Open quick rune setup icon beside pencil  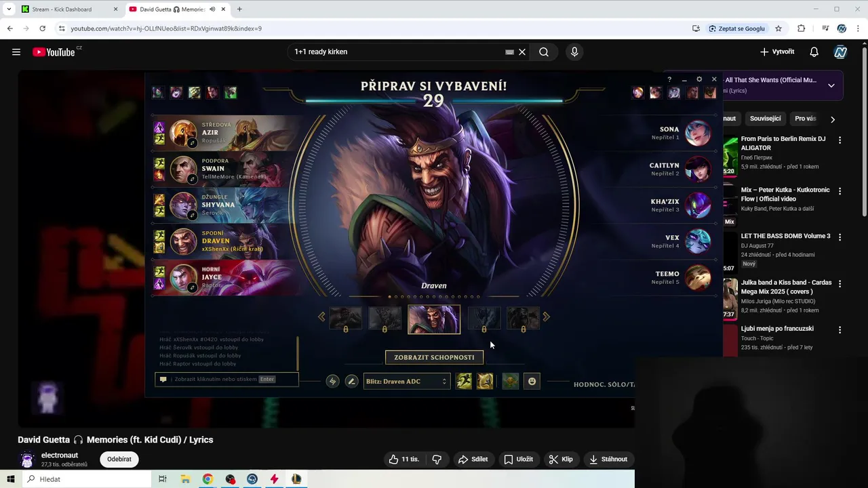coord(332,382)
